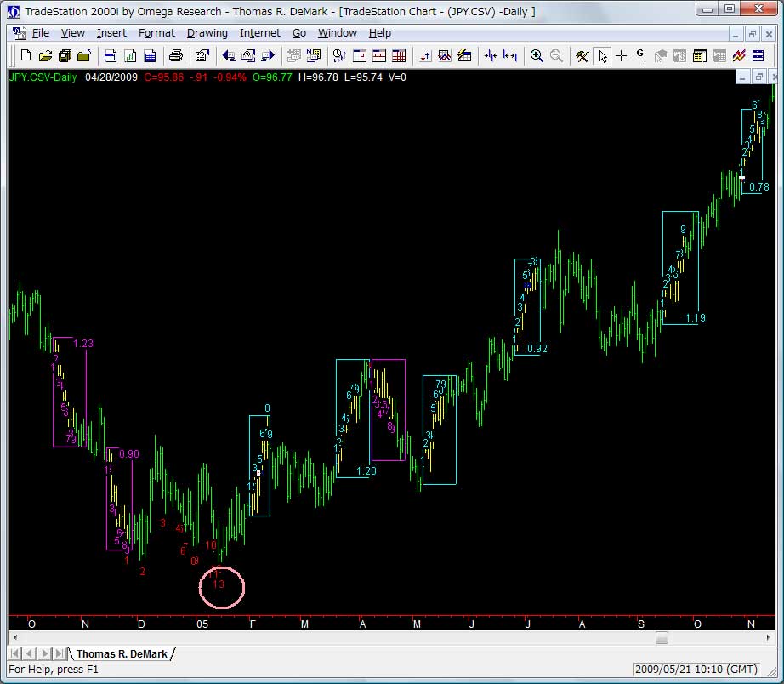Image resolution: width=784 pixels, height=684 pixels.
Task: Click the increase bar spacing icon
Action: pos(510,56)
